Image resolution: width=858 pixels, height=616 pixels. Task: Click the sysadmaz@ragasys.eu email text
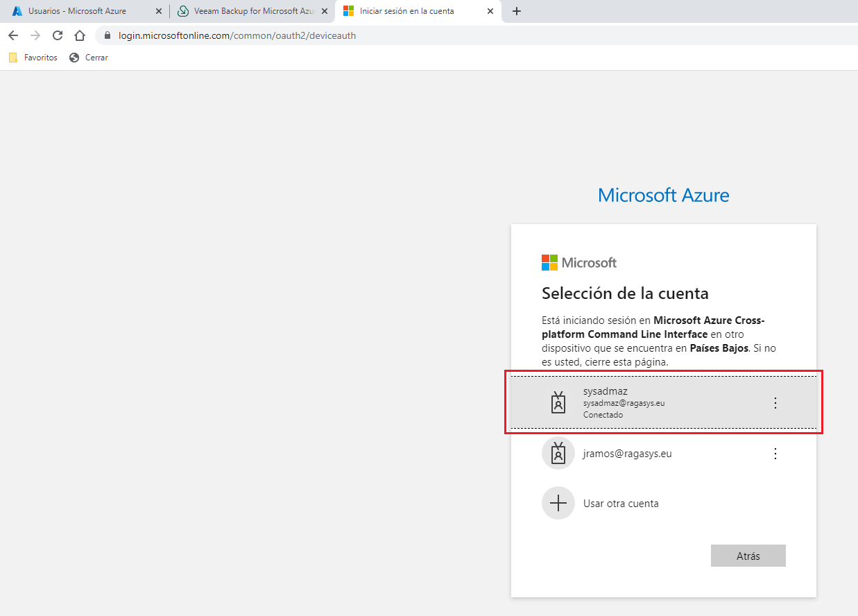[624, 403]
